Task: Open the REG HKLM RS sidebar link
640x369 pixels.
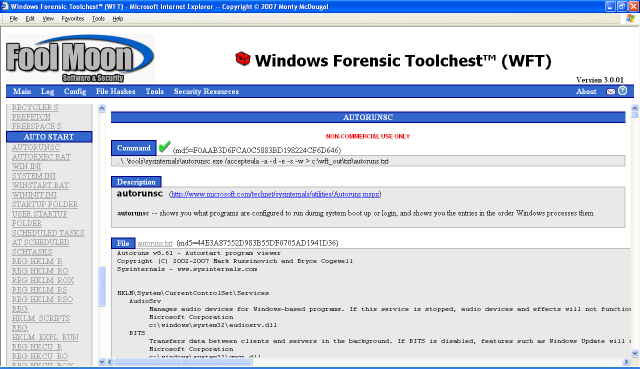Action: click(x=39, y=290)
